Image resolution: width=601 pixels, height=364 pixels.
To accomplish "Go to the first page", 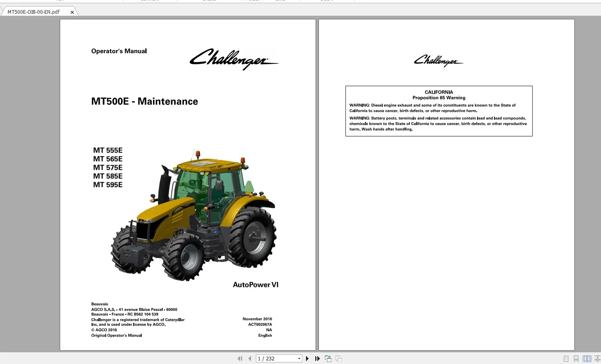I will [240, 358].
